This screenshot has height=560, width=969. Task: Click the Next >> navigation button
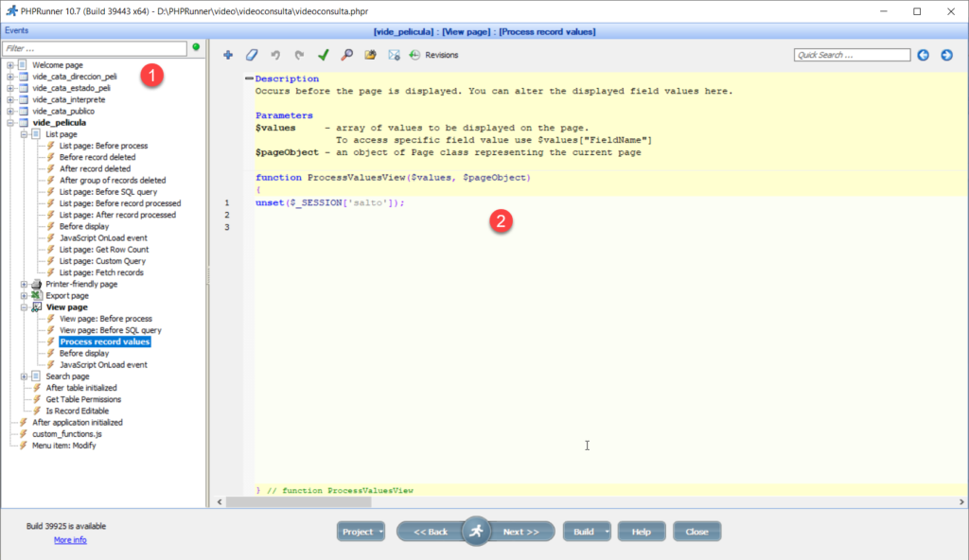click(x=520, y=532)
